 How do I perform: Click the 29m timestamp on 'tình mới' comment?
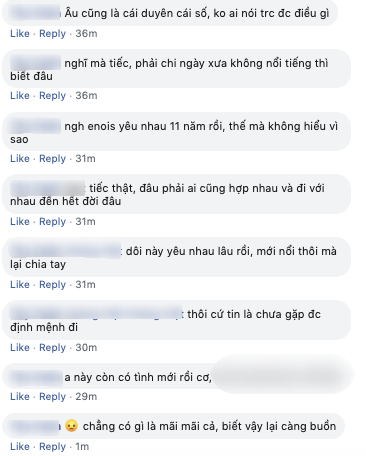click(x=86, y=397)
